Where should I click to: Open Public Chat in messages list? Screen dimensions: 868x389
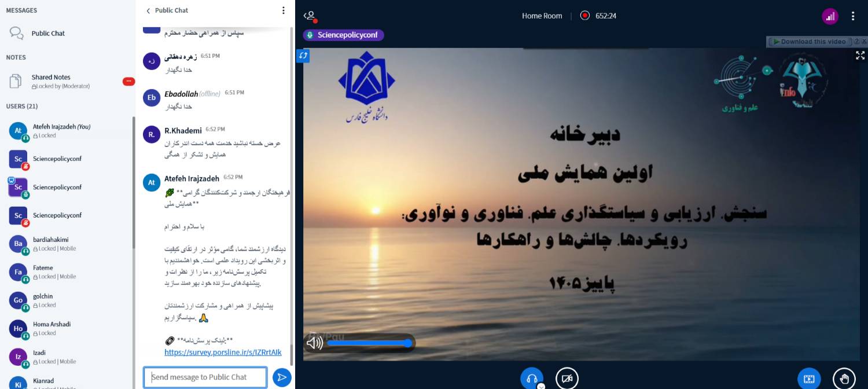[x=48, y=34]
